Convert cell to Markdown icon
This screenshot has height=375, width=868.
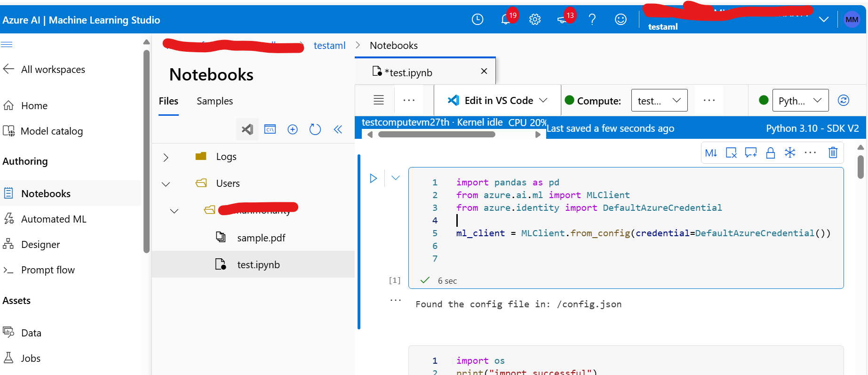point(711,153)
